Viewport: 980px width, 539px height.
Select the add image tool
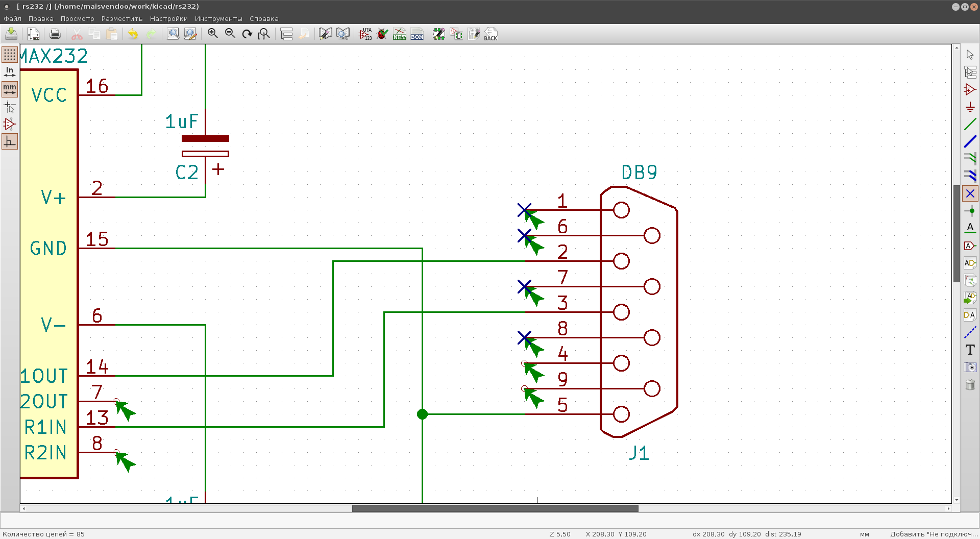point(970,367)
